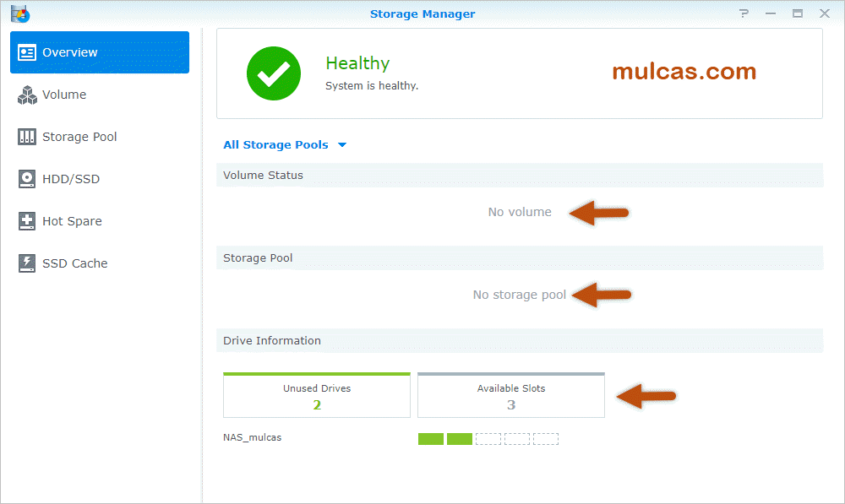Image resolution: width=845 pixels, height=504 pixels.
Task: Click the first empty dashed drive slot
Action: pyautogui.click(x=488, y=439)
